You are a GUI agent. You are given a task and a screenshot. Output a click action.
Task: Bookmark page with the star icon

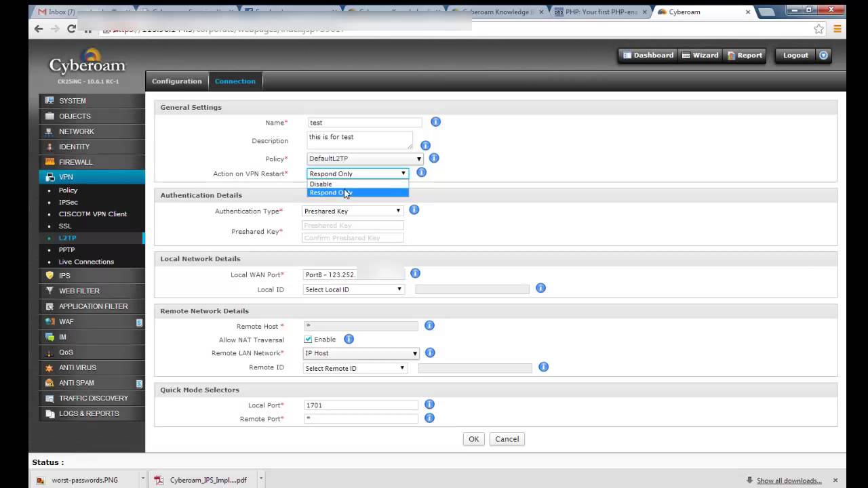click(x=818, y=29)
